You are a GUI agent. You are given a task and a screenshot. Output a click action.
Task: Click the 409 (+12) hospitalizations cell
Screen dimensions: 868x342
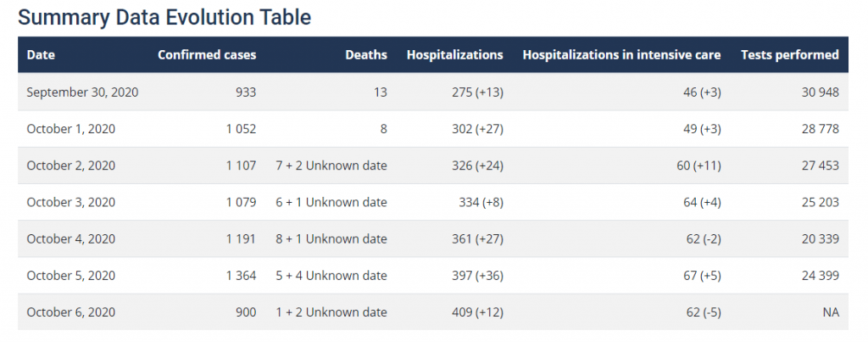pos(477,312)
